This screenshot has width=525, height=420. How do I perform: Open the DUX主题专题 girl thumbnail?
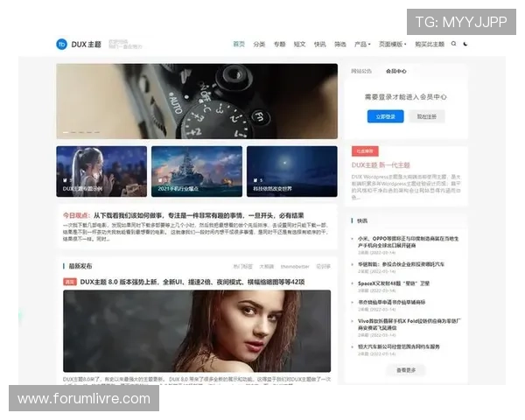tap(101, 171)
